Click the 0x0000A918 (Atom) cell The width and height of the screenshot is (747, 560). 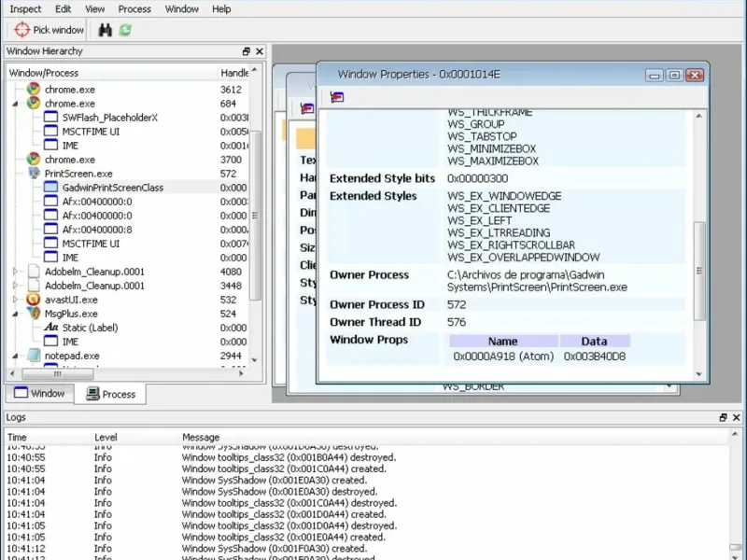503,357
